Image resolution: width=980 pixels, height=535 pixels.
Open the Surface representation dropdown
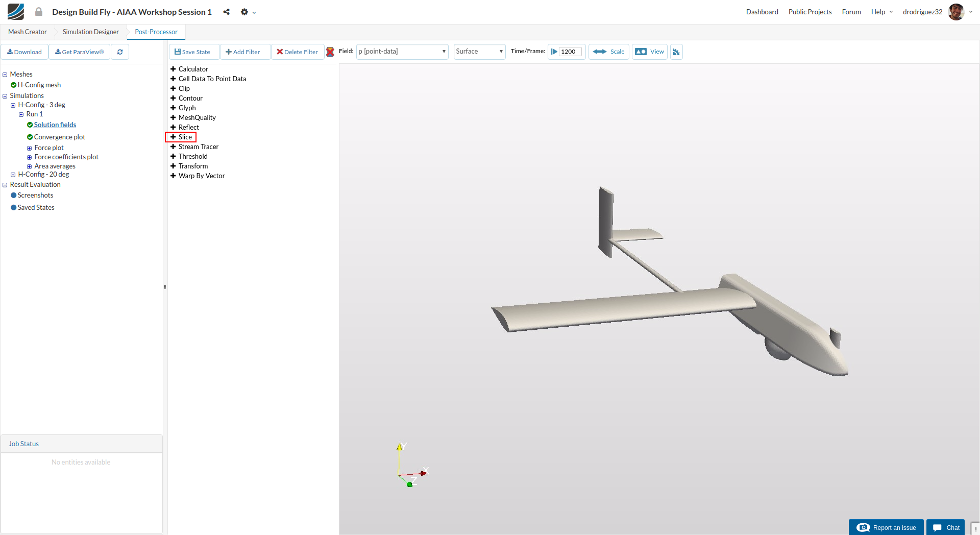point(479,52)
